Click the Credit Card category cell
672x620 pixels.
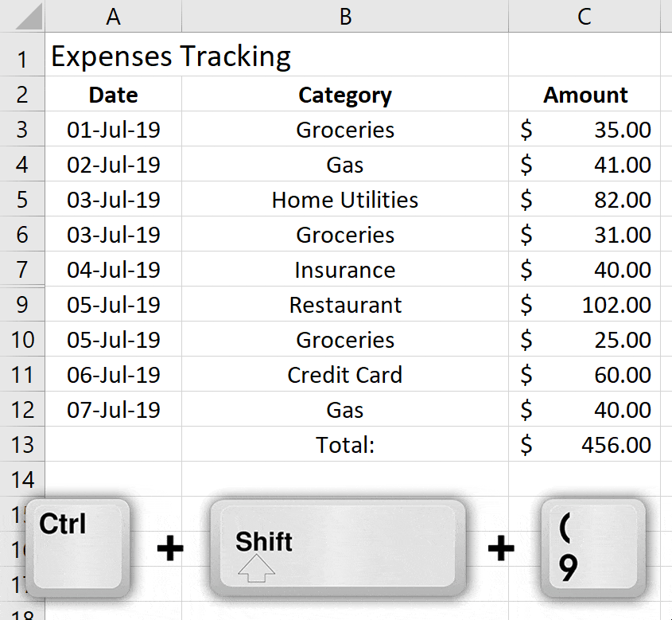click(344, 375)
